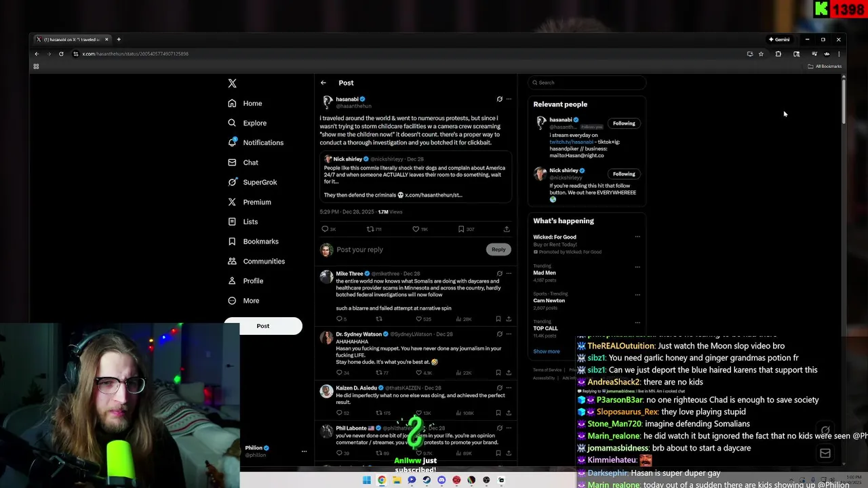Click Following button next to Nick shirley
Viewport: 868px width, 488px height.
pos(624,174)
